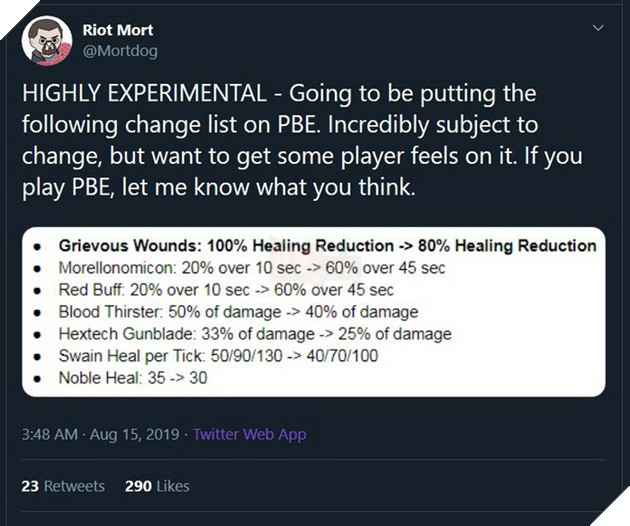Click the bullet point before Grievous Wounds
630x526 pixels.
(x=37, y=246)
